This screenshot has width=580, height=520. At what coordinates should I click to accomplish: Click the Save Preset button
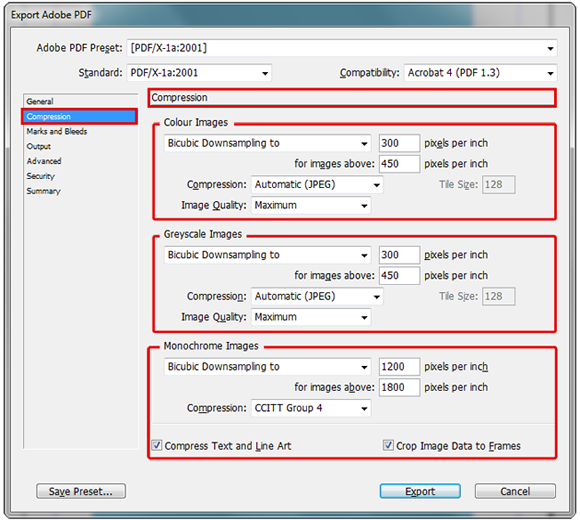coord(81,491)
